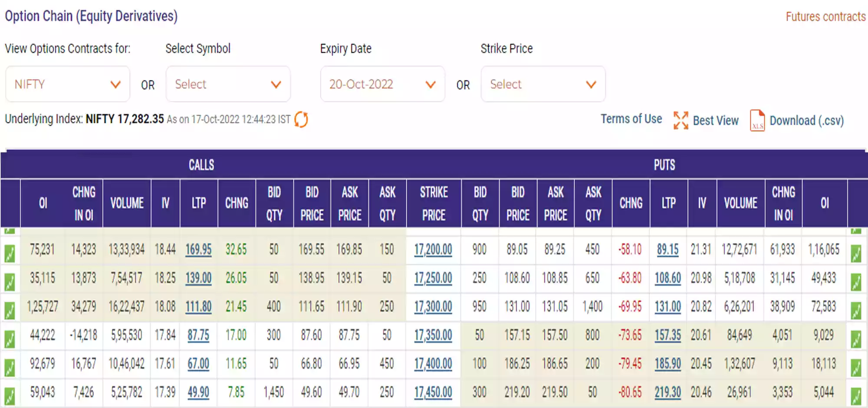Click underlying index NIFTY 17,282.35 text
The image size is (868, 408).
click(125, 119)
